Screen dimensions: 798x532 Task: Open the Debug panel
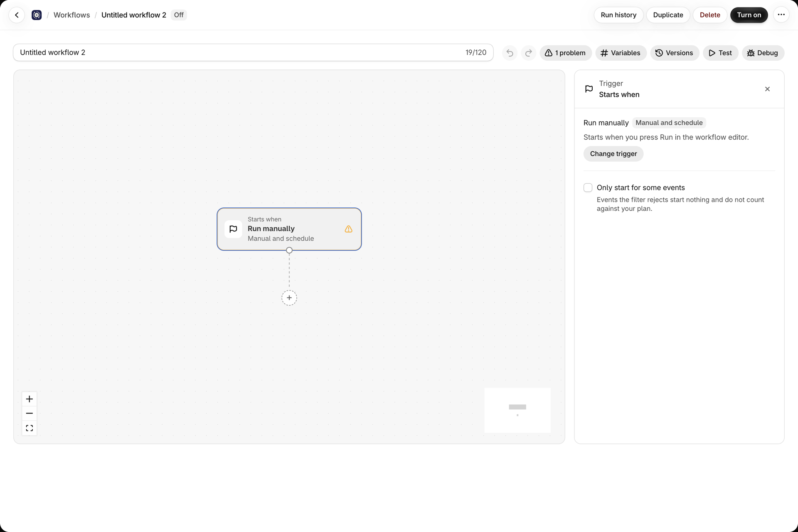[x=763, y=53]
